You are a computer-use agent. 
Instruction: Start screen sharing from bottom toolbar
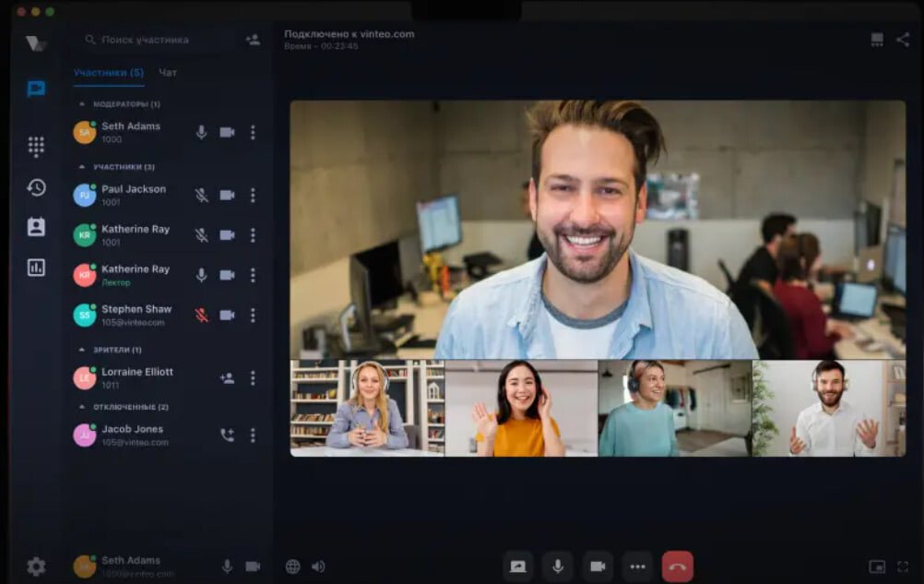[518, 566]
